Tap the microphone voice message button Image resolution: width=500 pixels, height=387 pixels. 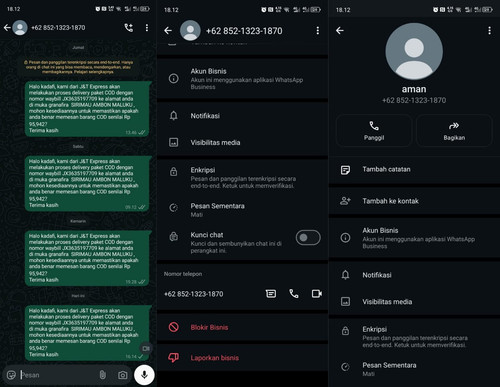click(x=144, y=375)
